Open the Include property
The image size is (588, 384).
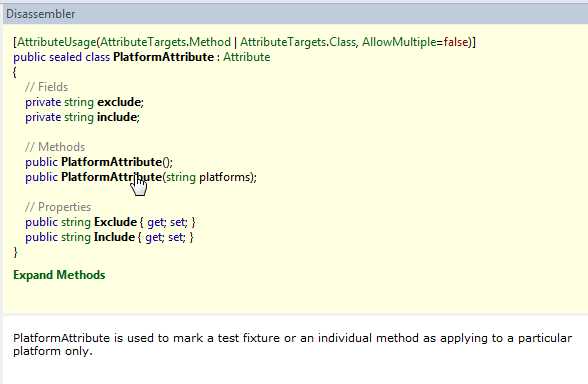point(114,237)
